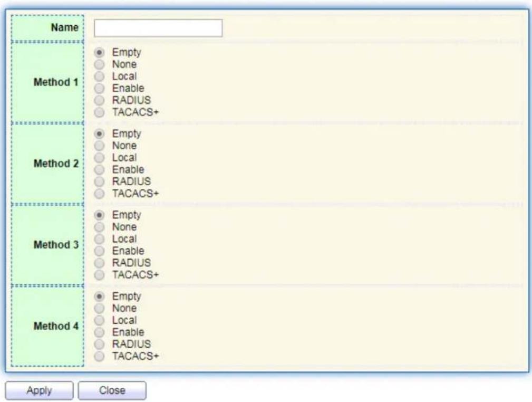The width and height of the screenshot is (532, 402).
Task: Pick TACACS+ for Method 3
Action: tap(99, 275)
